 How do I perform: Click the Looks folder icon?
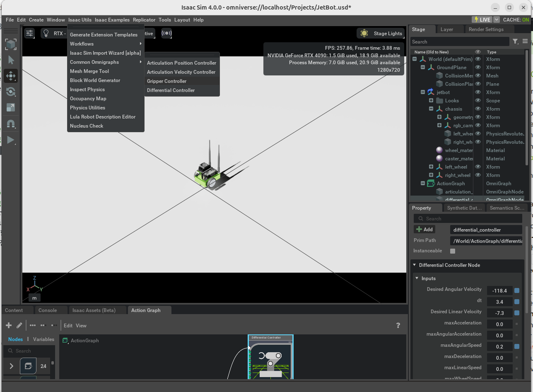439,101
